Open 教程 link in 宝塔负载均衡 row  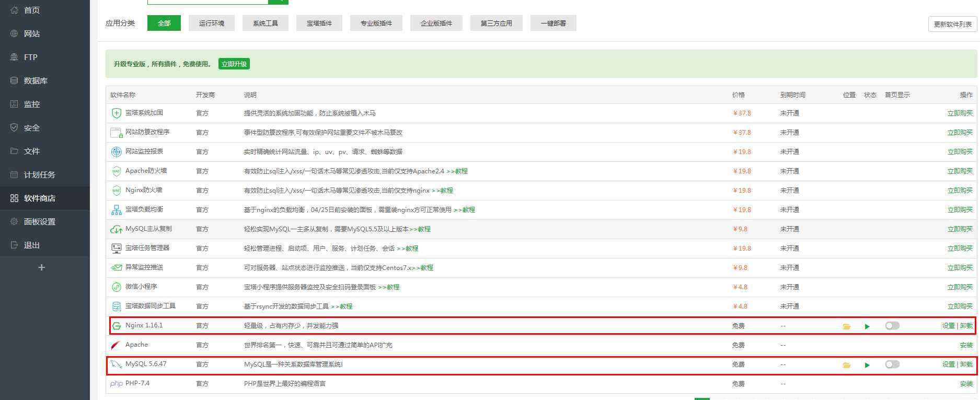[464, 210]
